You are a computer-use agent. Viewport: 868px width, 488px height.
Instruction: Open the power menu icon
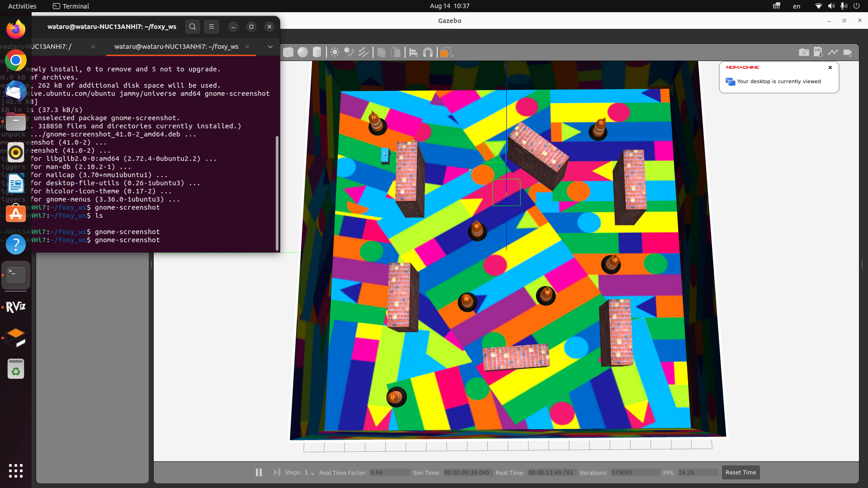(x=856, y=6)
